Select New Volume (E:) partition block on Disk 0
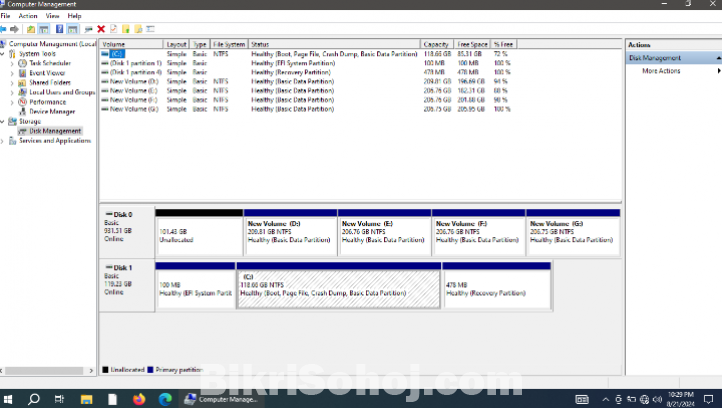This screenshot has width=722, height=408. tap(384, 233)
